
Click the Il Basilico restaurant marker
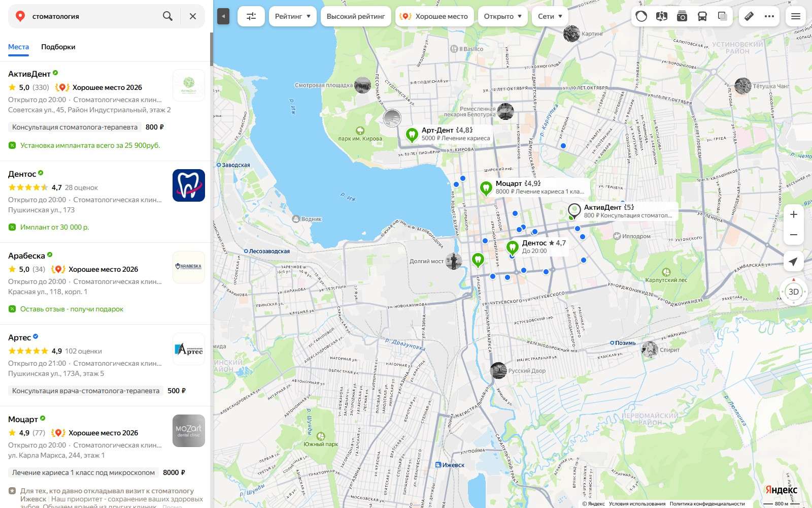click(454, 49)
